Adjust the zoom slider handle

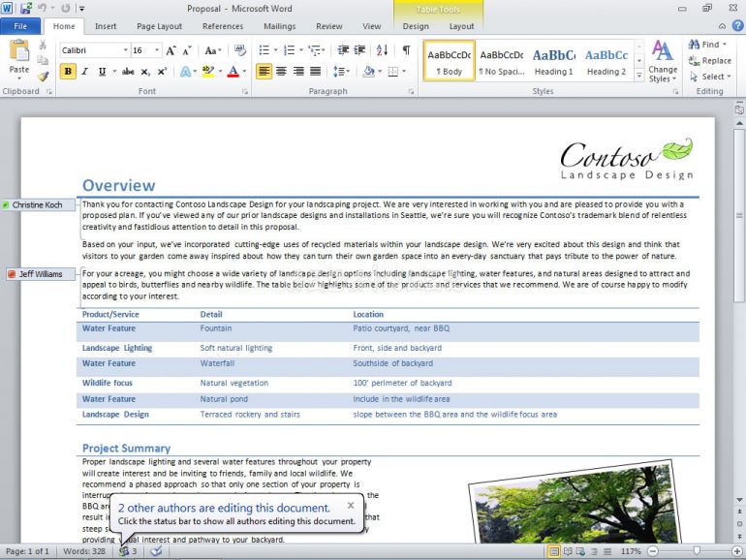[x=697, y=551]
